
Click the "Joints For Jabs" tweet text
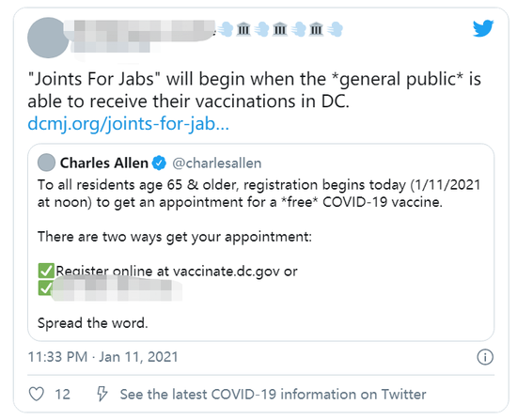(x=254, y=89)
